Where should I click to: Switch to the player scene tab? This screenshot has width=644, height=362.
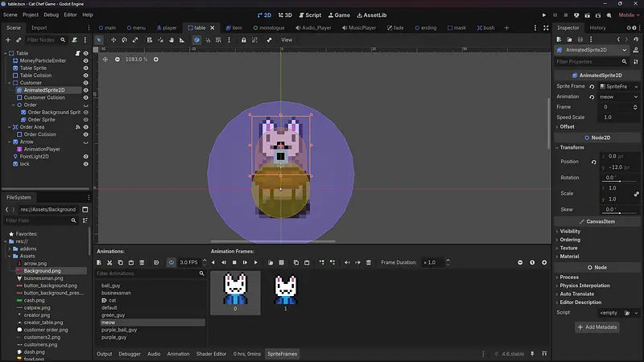point(167,27)
